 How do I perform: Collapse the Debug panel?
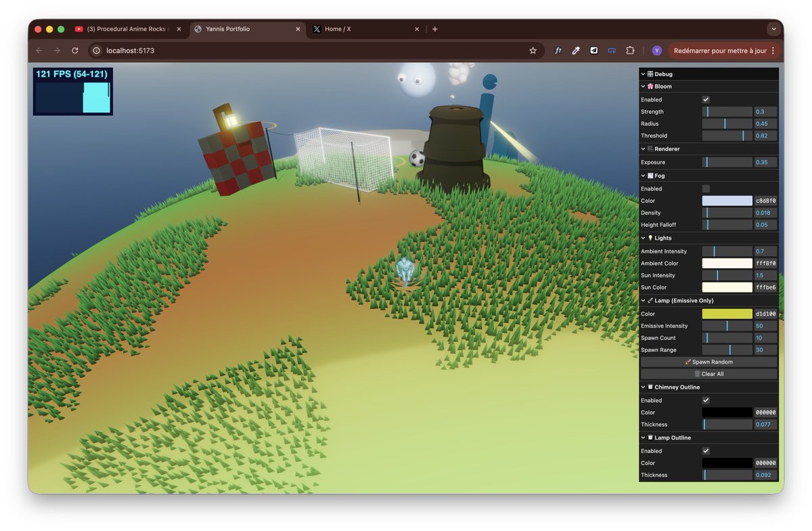coord(708,74)
